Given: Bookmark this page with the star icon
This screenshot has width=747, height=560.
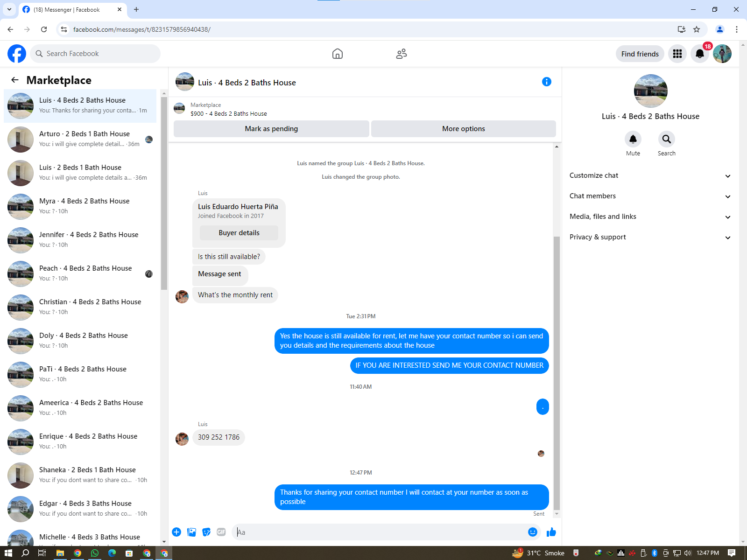Looking at the screenshot, I should coord(697,29).
